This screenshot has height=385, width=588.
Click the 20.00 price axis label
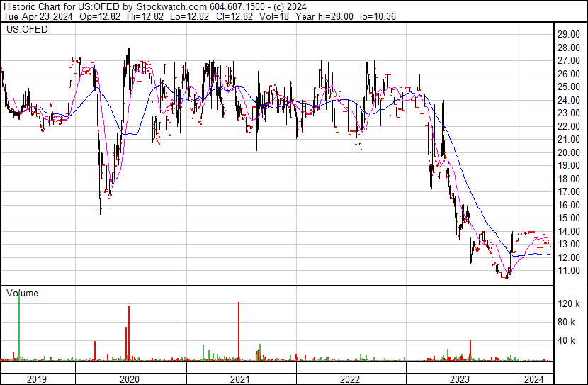(x=569, y=152)
